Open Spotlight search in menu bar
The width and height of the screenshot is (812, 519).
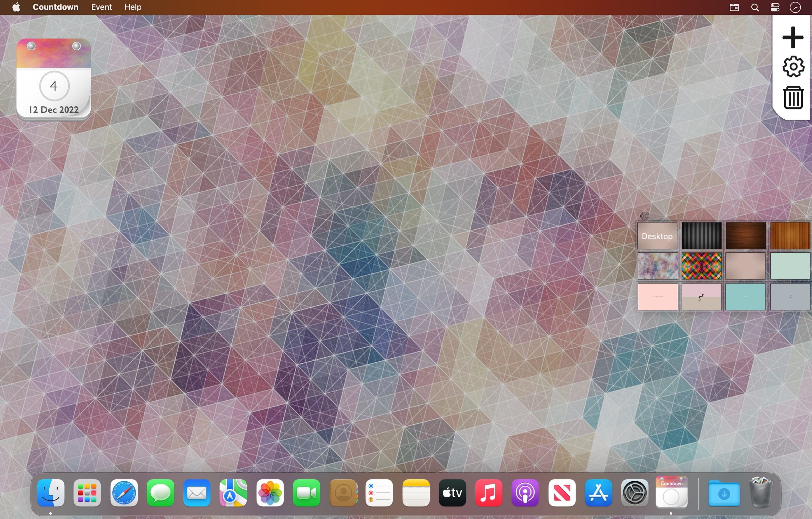pos(755,7)
